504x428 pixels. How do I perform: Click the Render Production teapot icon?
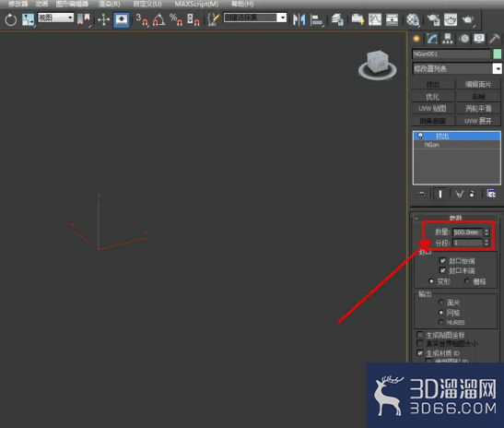tap(468, 20)
